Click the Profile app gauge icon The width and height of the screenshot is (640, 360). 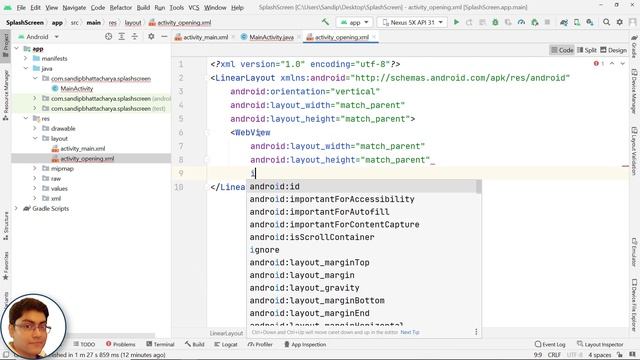[x=521, y=22]
